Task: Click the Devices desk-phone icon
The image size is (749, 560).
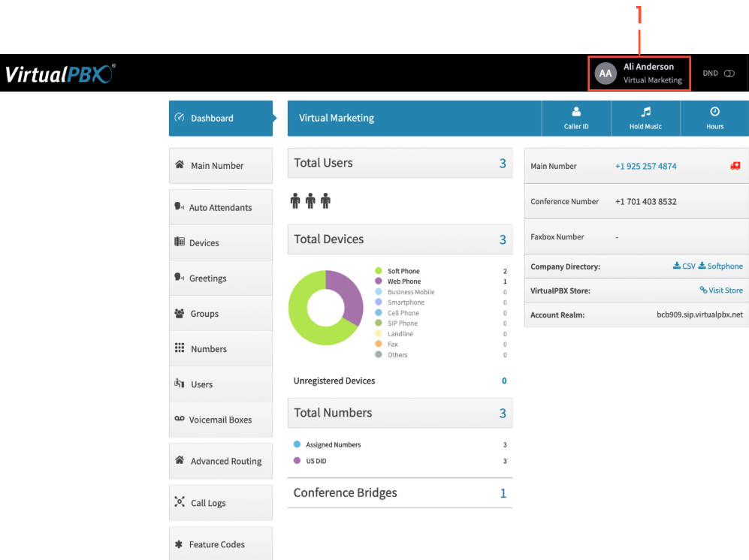Action: [x=180, y=242]
